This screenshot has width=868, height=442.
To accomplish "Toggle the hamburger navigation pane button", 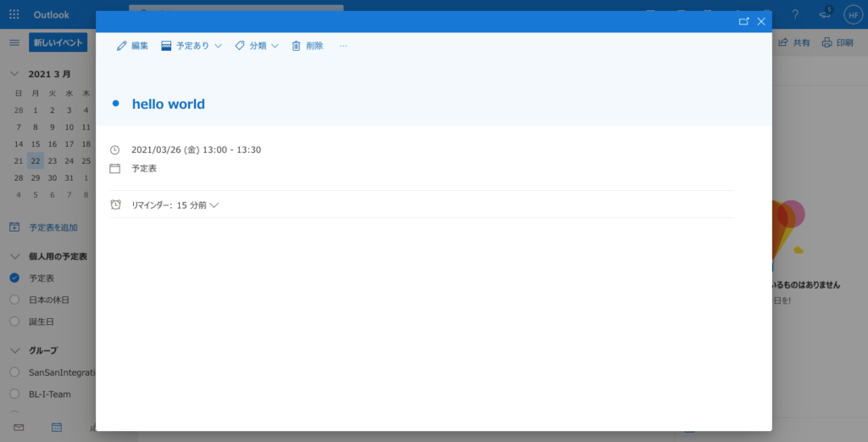I will coord(14,42).
